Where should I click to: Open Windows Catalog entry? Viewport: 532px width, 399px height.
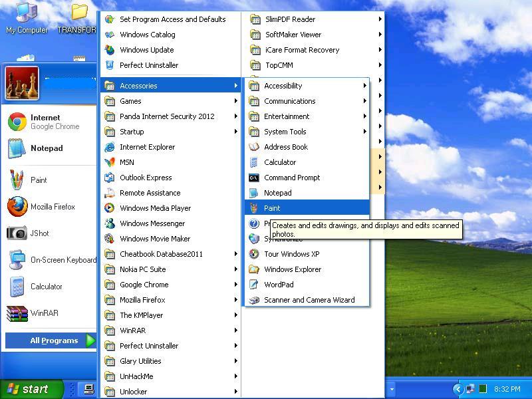click(x=171, y=35)
